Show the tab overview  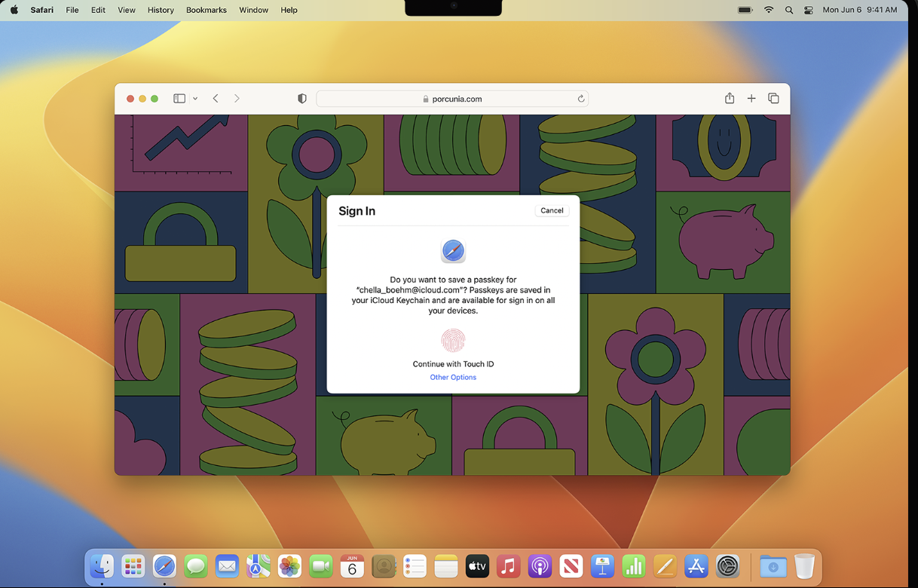(x=773, y=99)
